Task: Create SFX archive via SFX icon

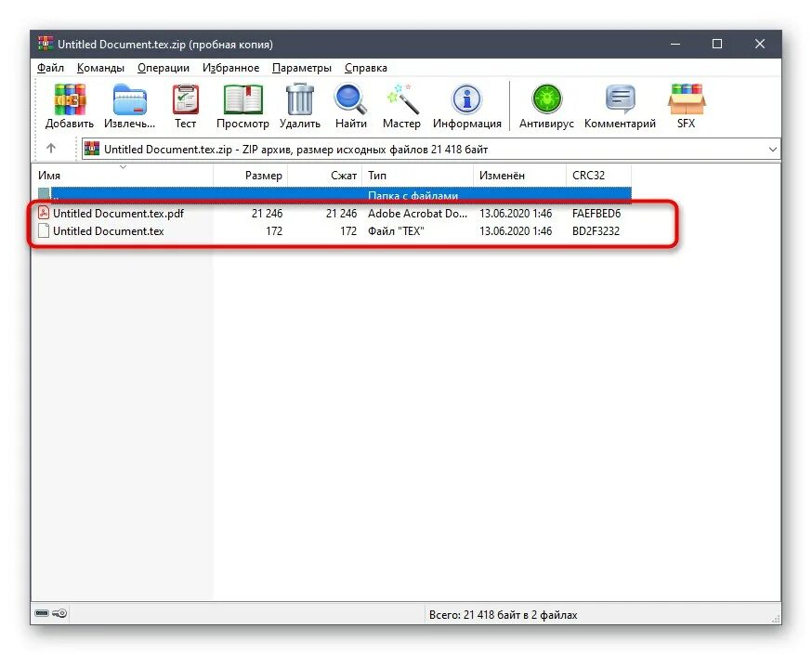Action: pyautogui.click(x=687, y=100)
